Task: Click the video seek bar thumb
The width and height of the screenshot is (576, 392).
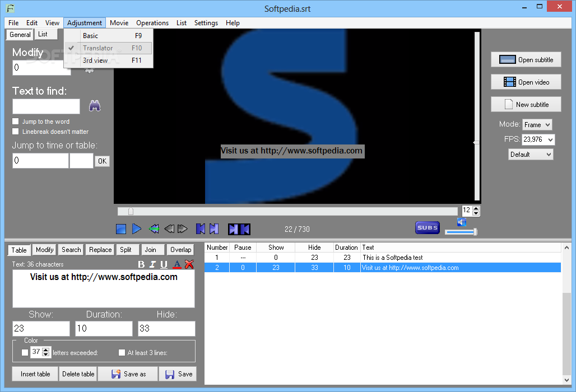Action: pyautogui.click(x=131, y=211)
